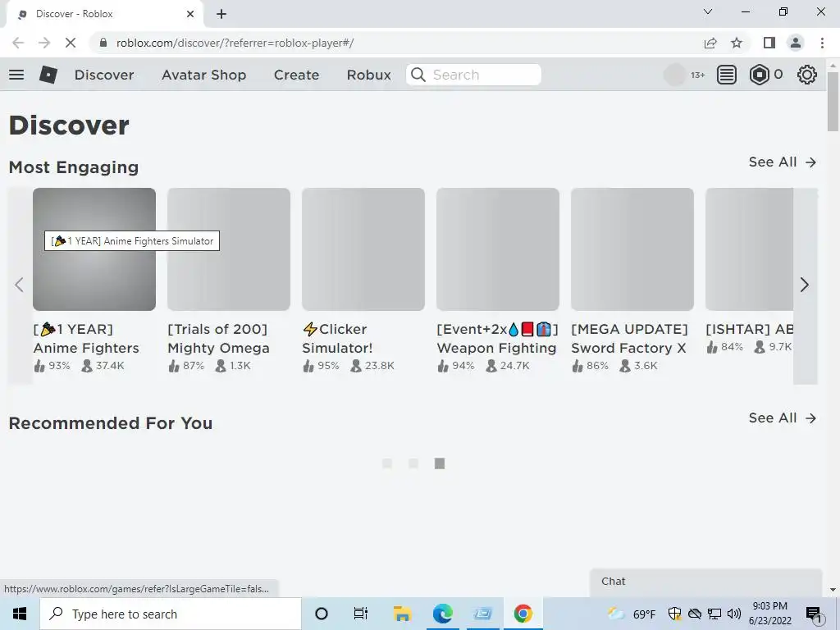Click the [MEGA UPDATE] Sword Factory X title
This screenshot has height=630, width=840.
click(x=629, y=339)
